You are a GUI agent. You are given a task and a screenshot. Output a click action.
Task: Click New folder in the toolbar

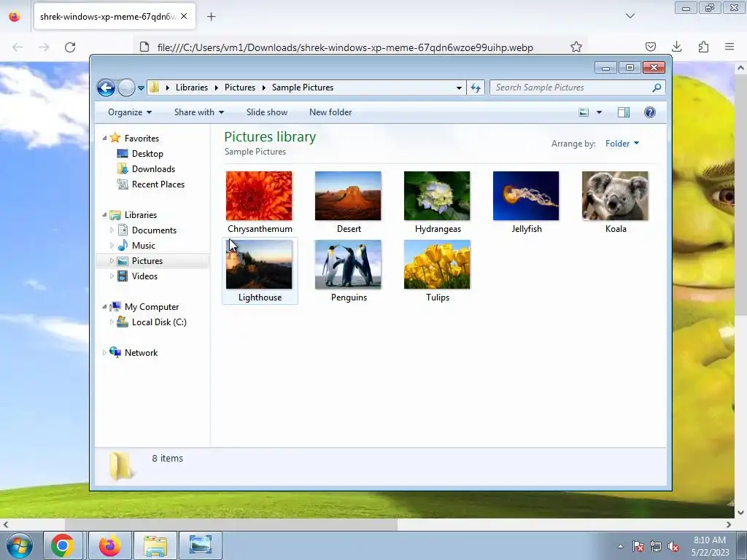point(330,112)
